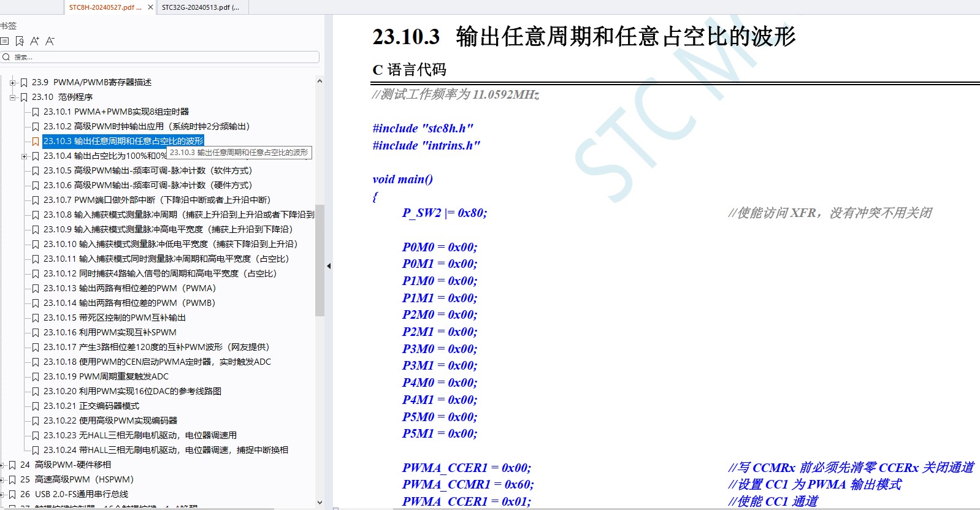Screen dimensions: 980x510
Task: Click the magnifier icon in bookmark search
Action: pos(6,57)
